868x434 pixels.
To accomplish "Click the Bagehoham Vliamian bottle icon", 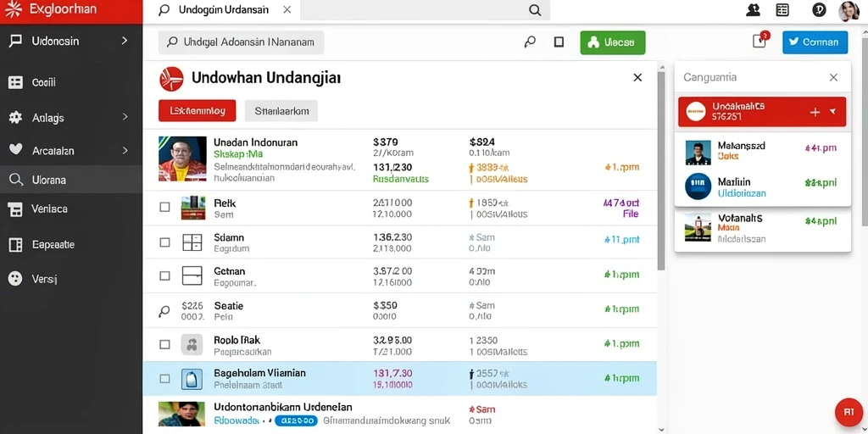I will click(192, 379).
